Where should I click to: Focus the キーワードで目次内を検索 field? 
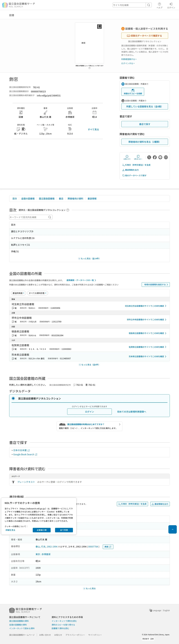tap(28, 217)
